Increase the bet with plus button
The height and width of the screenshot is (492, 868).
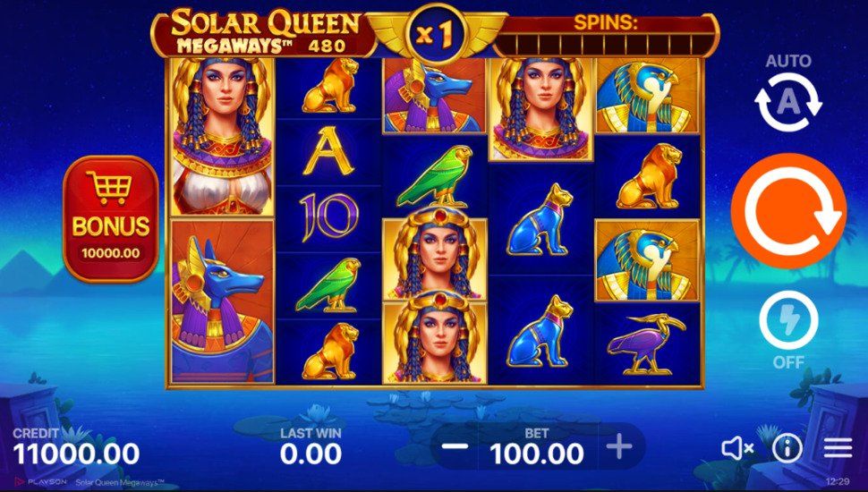pyautogui.click(x=619, y=446)
